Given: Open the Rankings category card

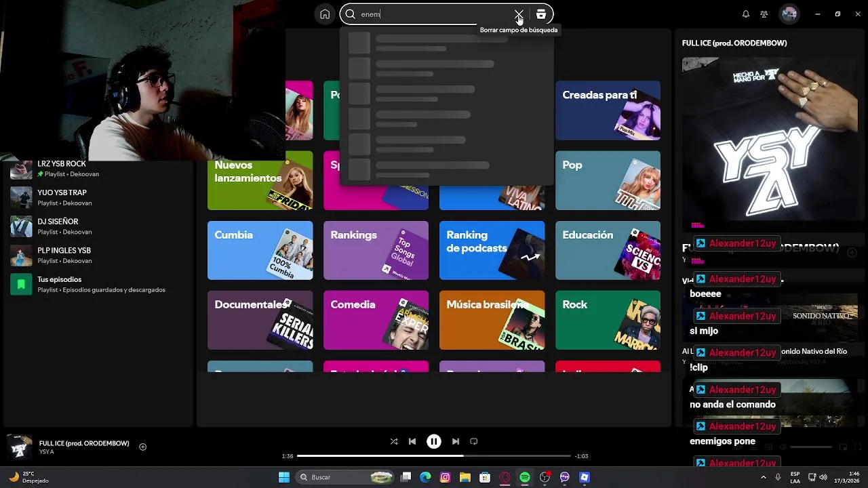Looking at the screenshot, I should coord(376,250).
